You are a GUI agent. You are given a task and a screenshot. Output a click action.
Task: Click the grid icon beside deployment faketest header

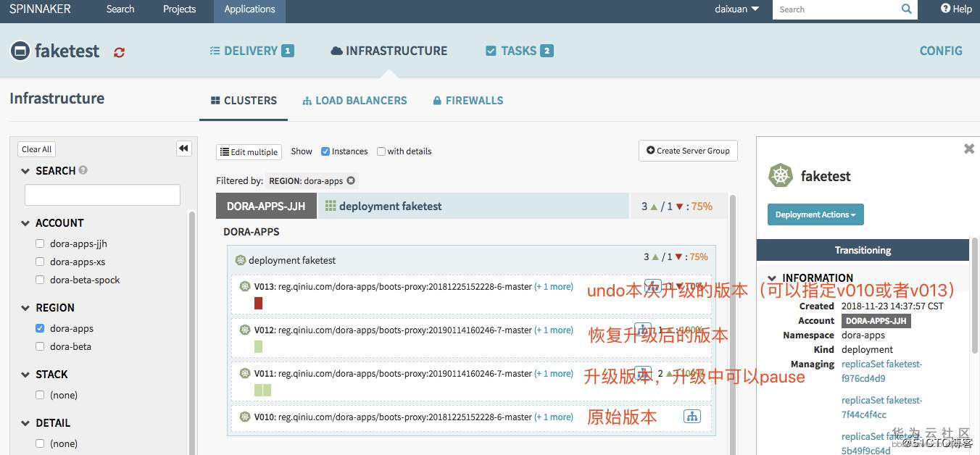[x=331, y=206]
